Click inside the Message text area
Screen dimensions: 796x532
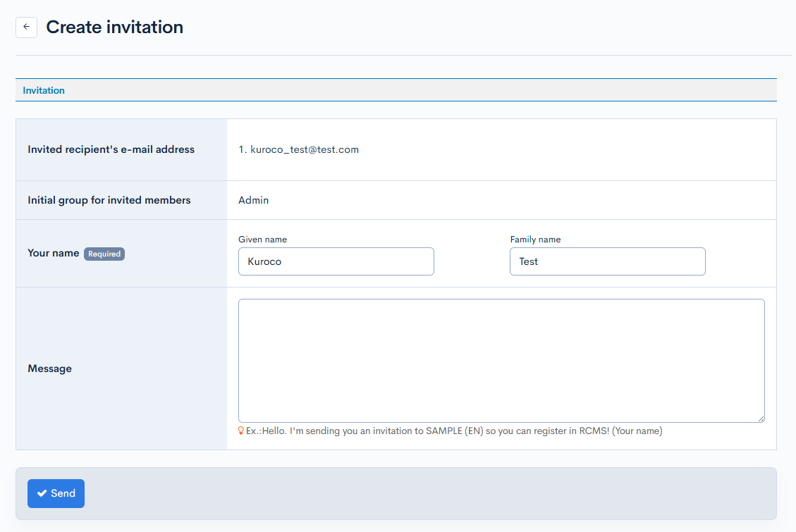point(501,360)
